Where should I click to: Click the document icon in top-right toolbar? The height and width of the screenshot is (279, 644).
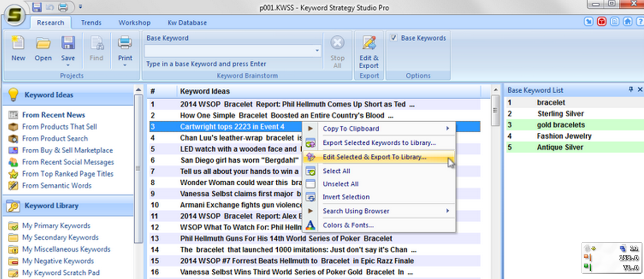615,22
